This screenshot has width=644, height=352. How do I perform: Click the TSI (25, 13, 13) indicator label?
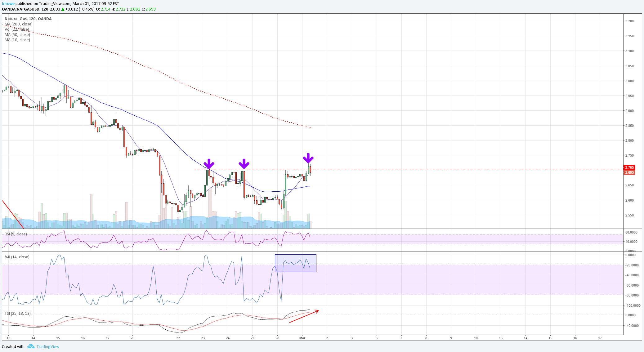click(18, 313)
